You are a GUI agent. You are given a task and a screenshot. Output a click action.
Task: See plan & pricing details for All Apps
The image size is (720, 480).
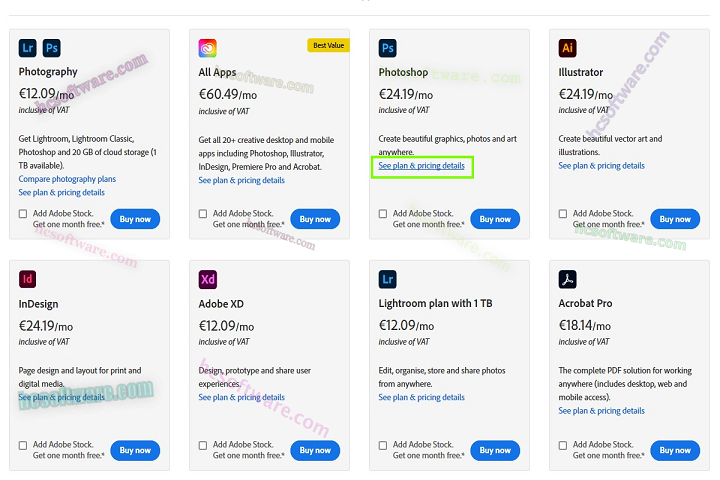242,180
